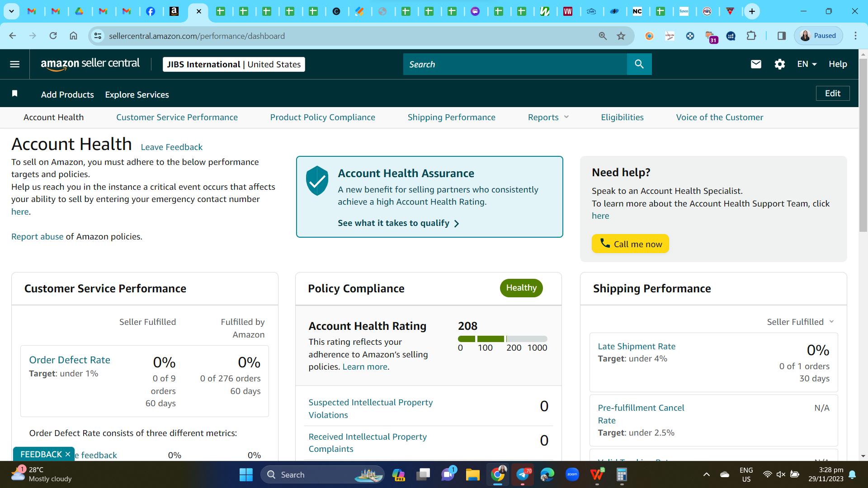The image size is (868, 488).
Task: Click the search magnifier button
Action: pyautogui.click(x=639, y=64)
